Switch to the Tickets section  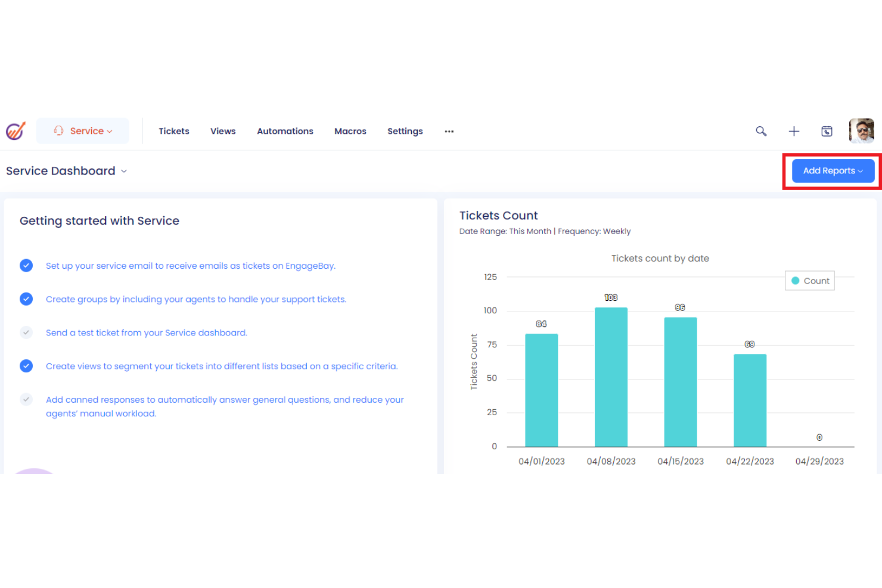click(174, 131)
